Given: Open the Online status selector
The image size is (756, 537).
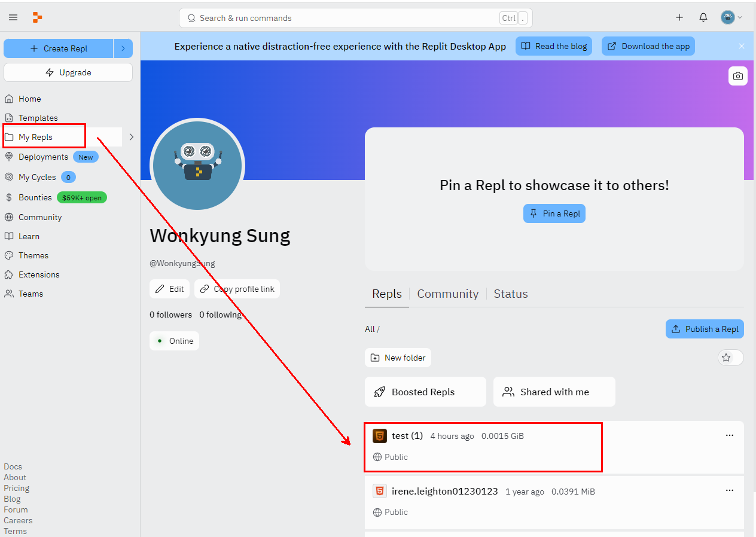Looking at the screenshot, I should coord(174,341).
